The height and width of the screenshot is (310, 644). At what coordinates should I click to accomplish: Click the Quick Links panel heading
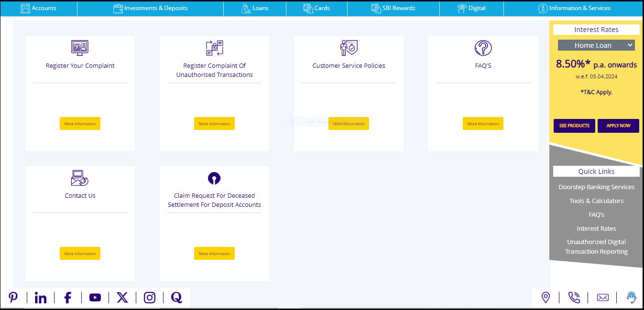596,171
